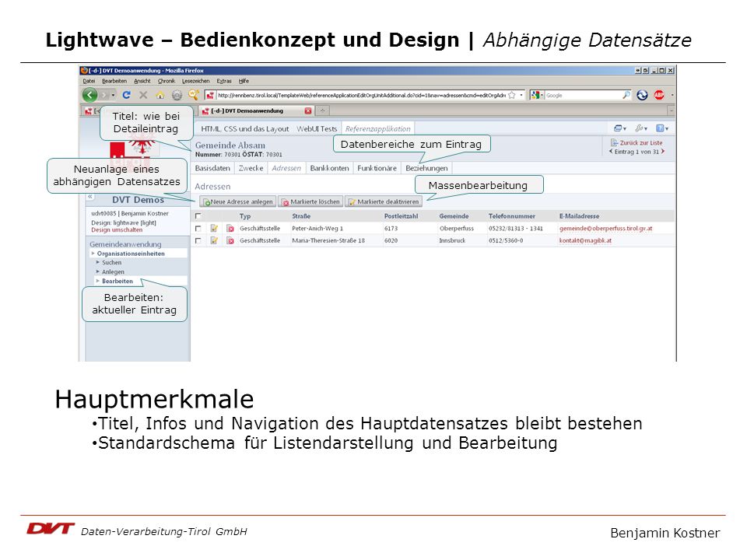
Task: Click the search magnifier in the Google box
Action: coord(626,95)
